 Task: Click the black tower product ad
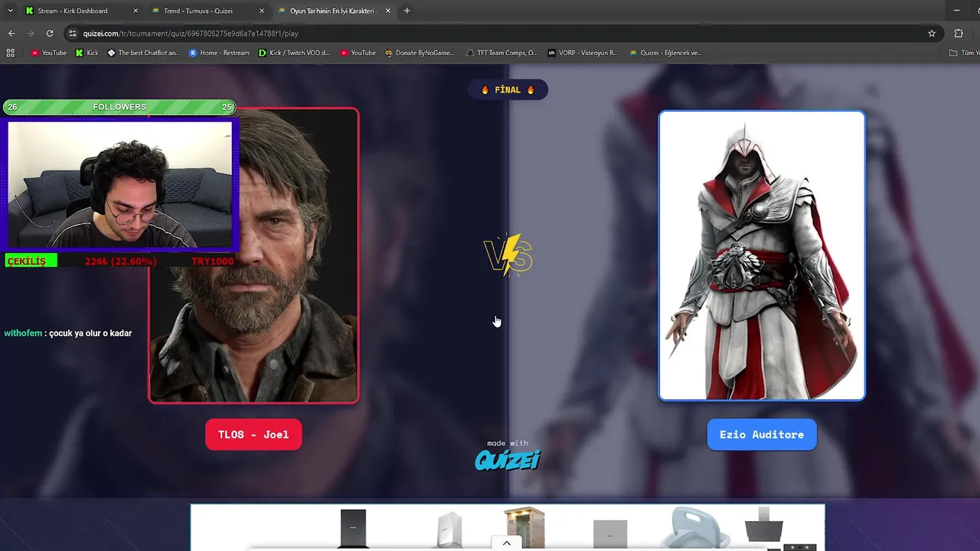354,528
